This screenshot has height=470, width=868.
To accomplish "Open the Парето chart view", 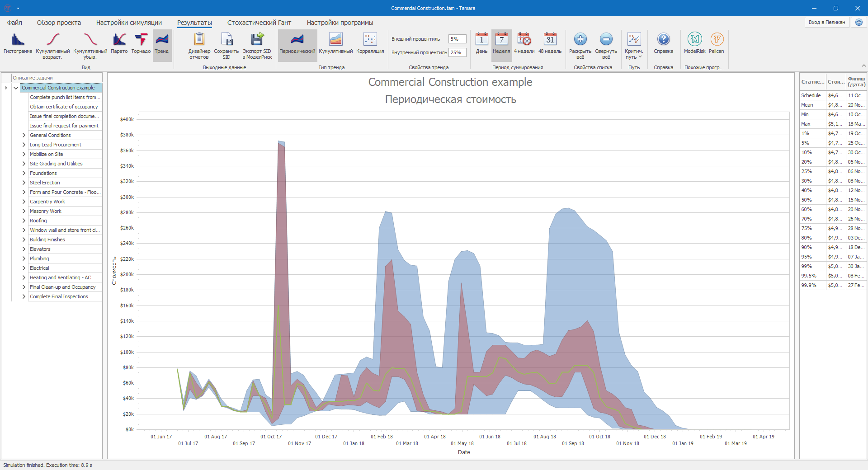I will (119, 43).
